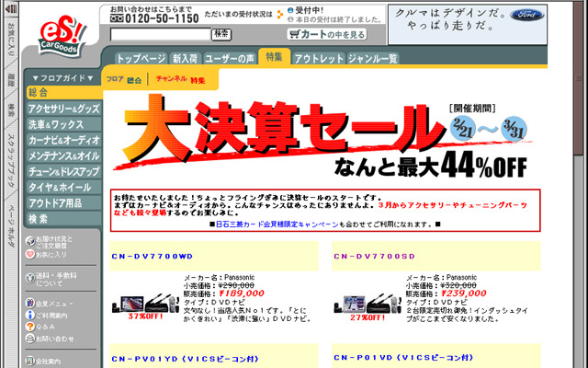
Task: Switch to the 新入荷 tab
Action: click(x=186, y=59)
